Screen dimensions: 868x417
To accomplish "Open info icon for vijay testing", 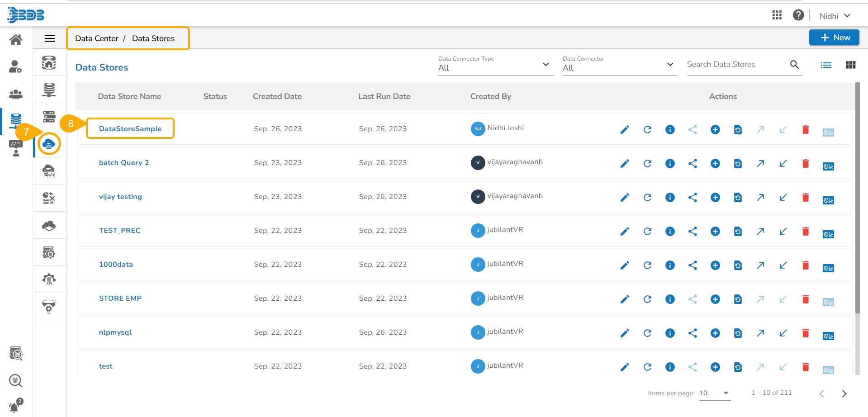I will pos(670,198).
